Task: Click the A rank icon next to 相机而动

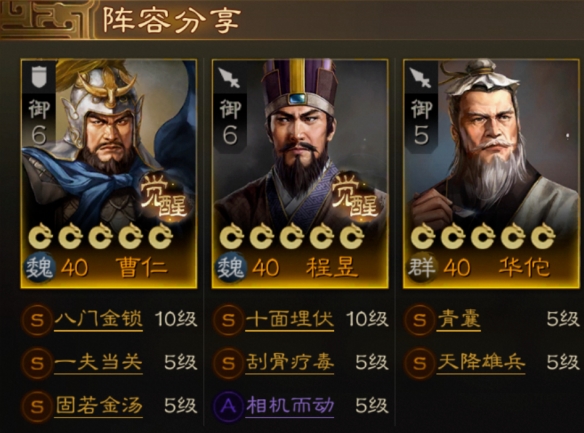Action: (228, 406)
